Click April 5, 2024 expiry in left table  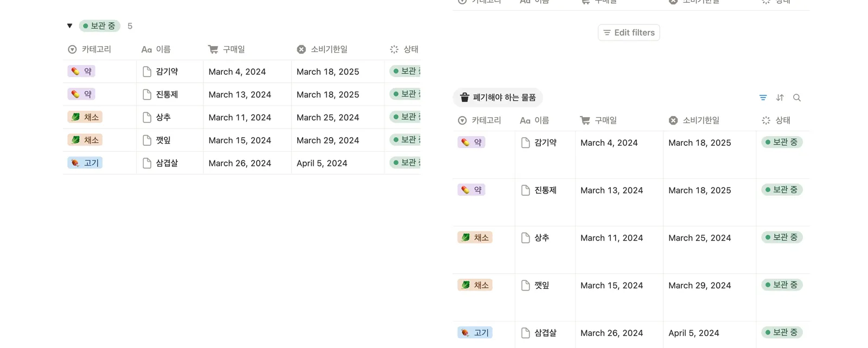tap(322, 163)
